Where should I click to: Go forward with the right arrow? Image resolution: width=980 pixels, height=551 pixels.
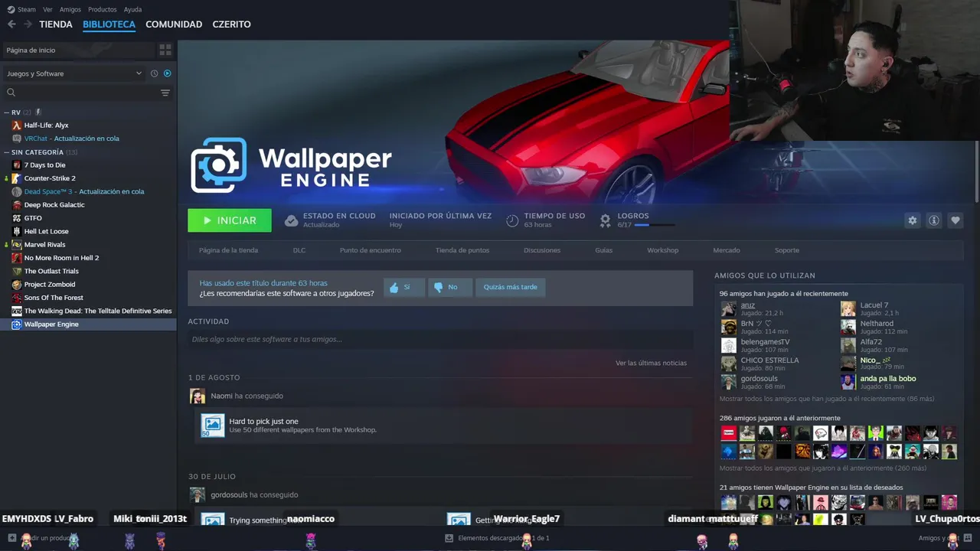coord(28,24)
